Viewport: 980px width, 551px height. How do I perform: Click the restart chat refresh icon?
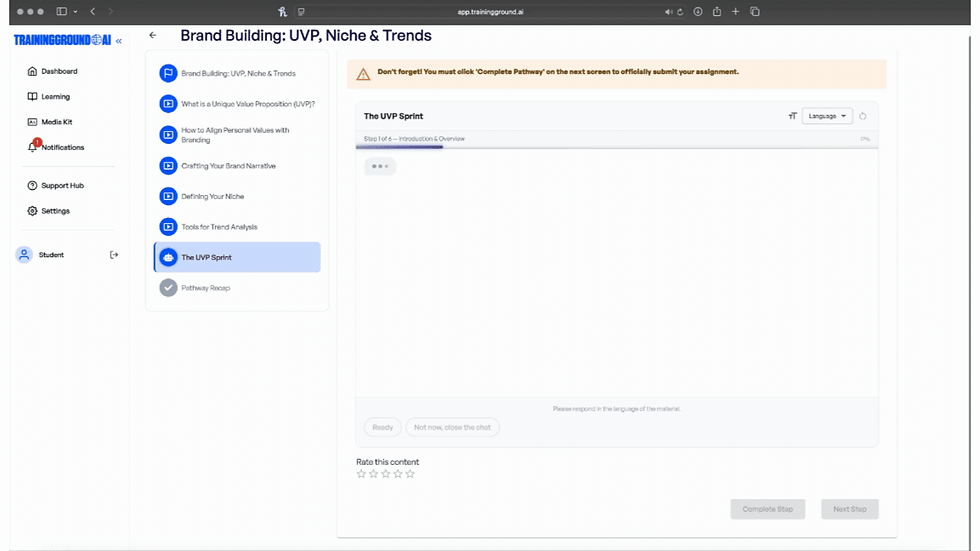862,116
